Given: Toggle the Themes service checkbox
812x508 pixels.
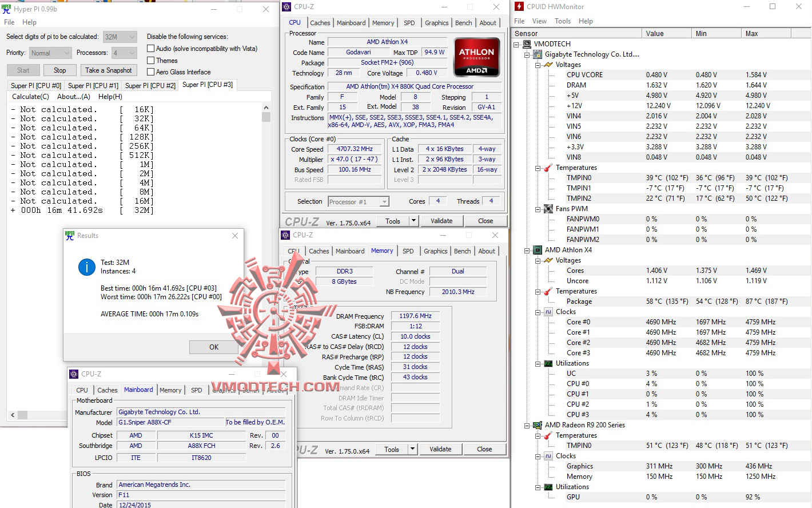Looking at the screenshot, I should pyautogui.click(x=151, y=60).
